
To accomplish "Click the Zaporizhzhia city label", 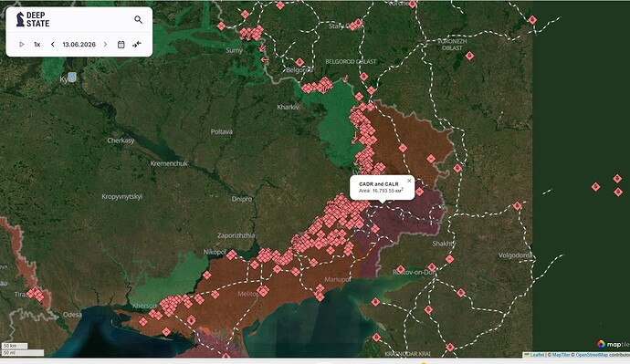I will pos(236,235).
